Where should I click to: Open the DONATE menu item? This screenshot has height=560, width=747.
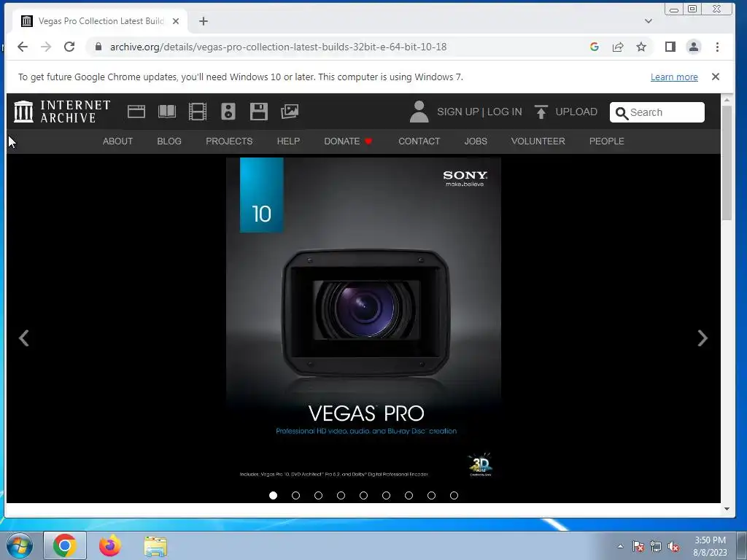click(x=348, y=141)
